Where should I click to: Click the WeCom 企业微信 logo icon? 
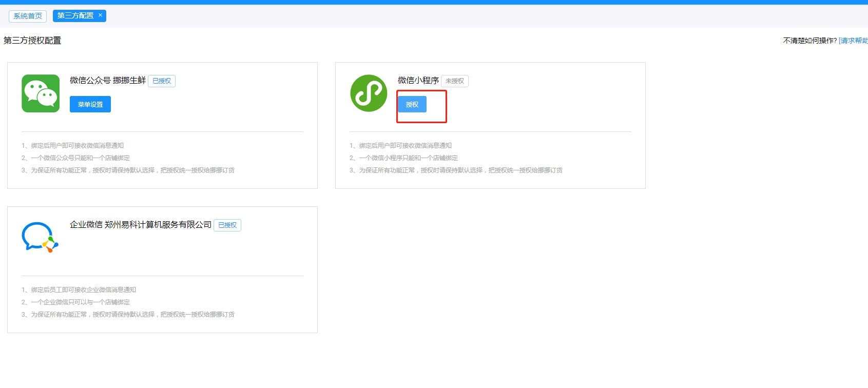[40, 237]
